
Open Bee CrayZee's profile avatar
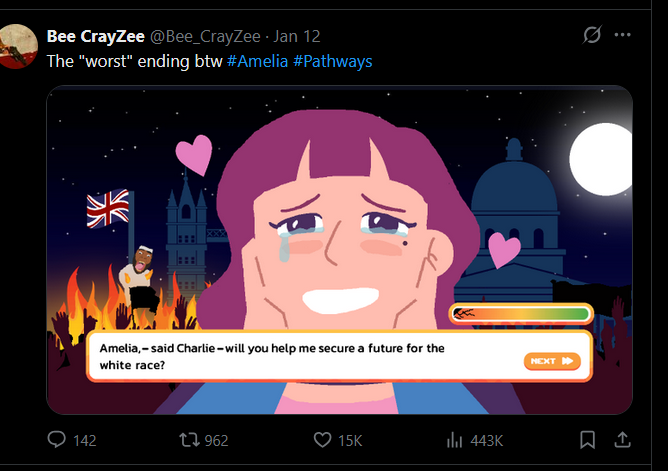[x=18, y=46]
